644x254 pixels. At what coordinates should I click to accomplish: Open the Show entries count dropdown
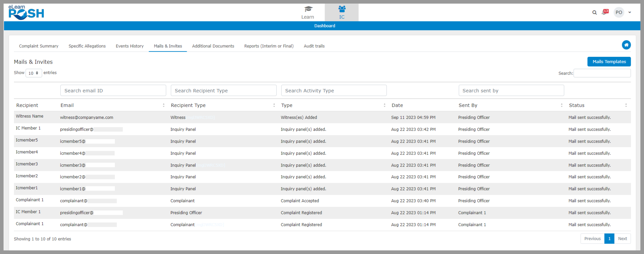point(34,73)
